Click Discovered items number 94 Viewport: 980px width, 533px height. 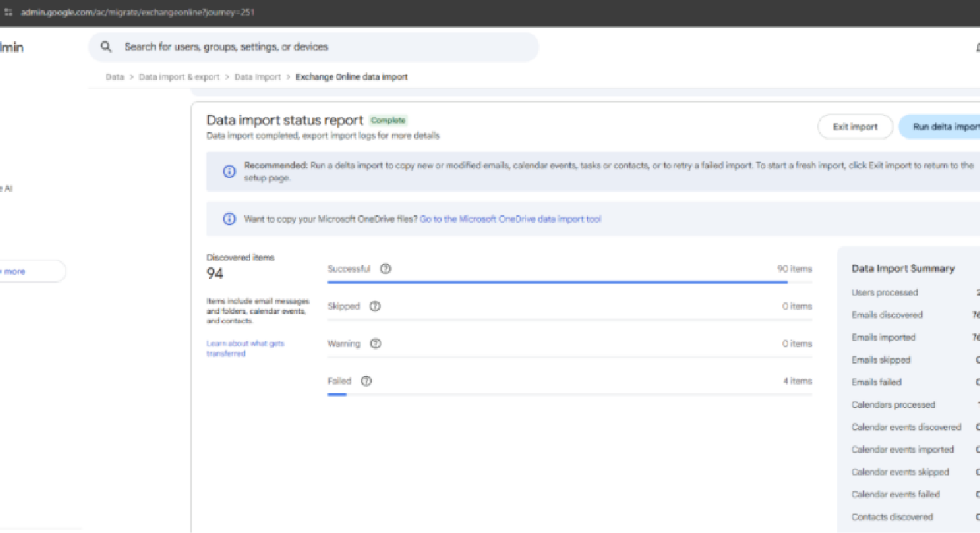215,273
